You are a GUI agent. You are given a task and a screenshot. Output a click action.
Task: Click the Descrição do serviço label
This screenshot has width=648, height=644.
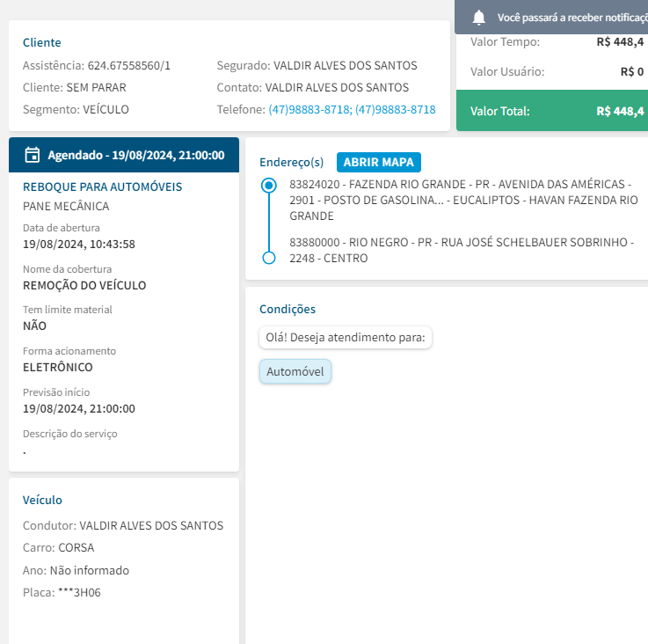pyautogui.click(x=69, y=434)
